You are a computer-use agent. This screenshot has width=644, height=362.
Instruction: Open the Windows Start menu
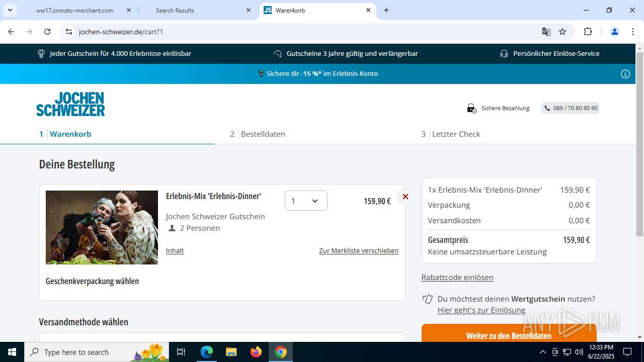(12, 352)
